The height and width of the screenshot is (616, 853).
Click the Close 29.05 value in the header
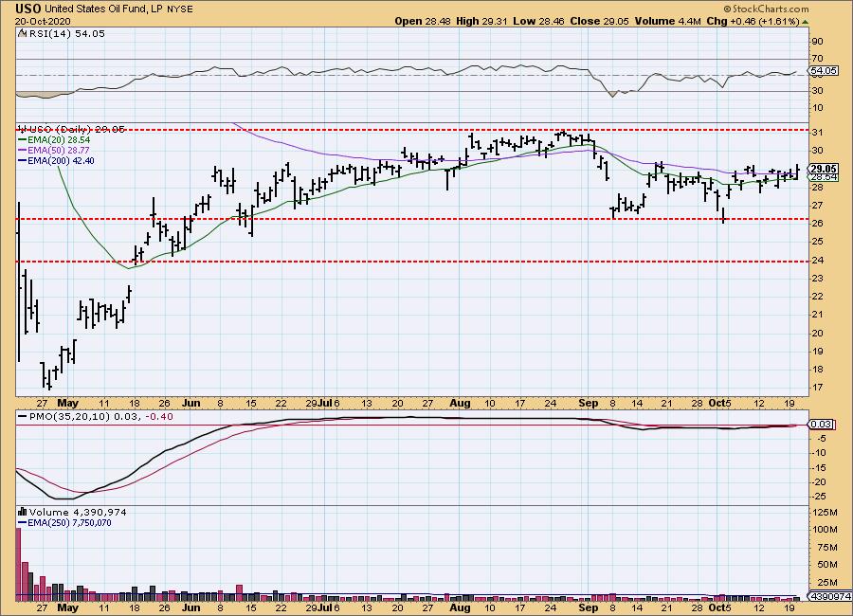[600, 21]
